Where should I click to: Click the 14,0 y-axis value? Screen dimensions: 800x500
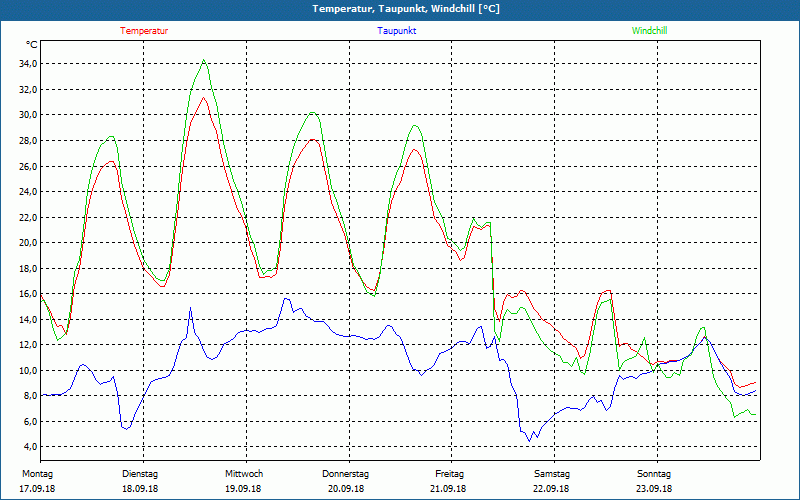(x=28, y=319)
